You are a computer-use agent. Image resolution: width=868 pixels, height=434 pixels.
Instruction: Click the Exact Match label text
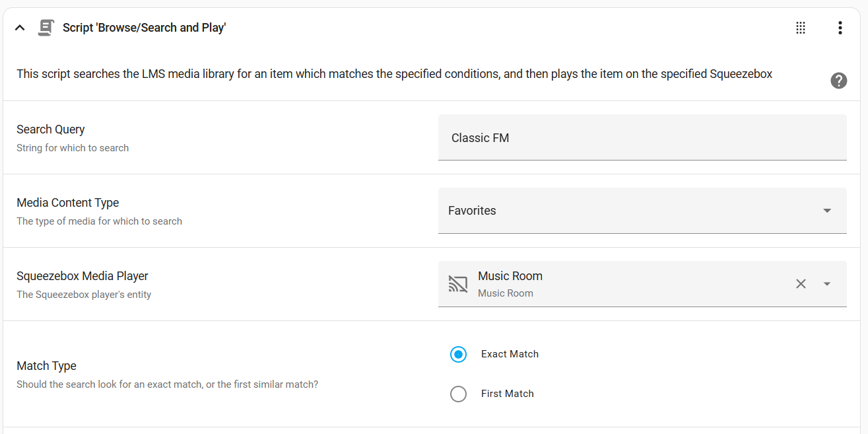coord(510,354)
